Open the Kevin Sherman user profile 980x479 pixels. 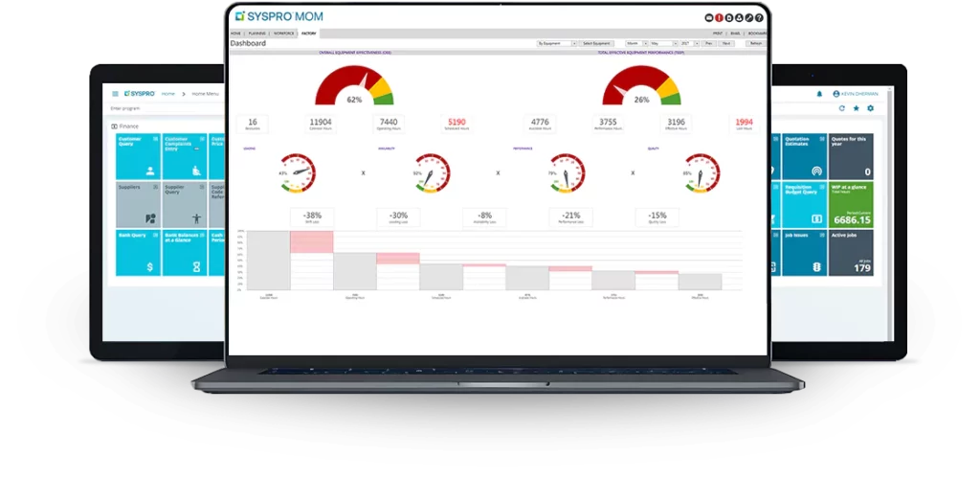[855, 94]
